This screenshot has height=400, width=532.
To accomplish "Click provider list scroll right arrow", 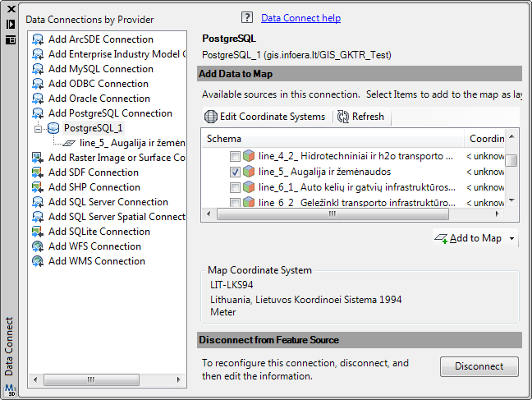I will (x=178, y=379).
